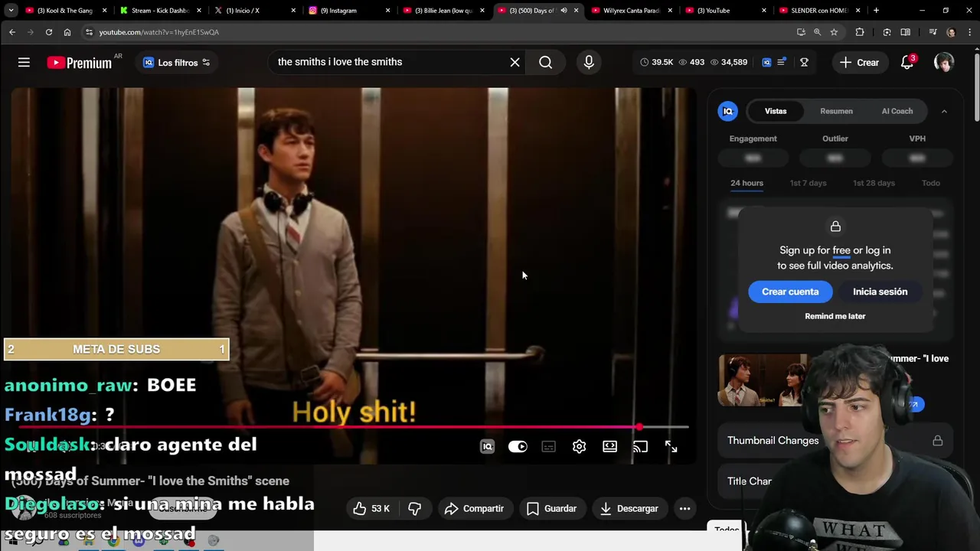The image size is (980, 551).
Task: Open Los filtros vidIQ filter button
Action: (x=176, y=63)
